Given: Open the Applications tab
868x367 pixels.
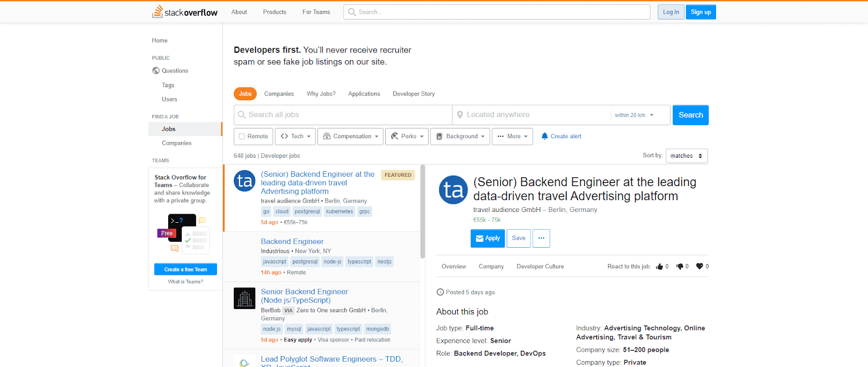Looking at the screenshot, I should tap(364, 94).
